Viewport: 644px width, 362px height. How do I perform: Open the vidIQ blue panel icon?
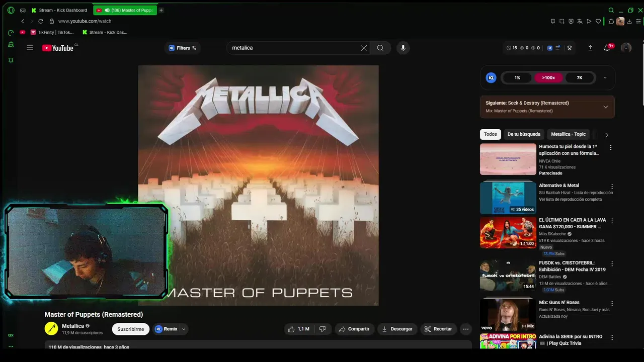tap(550, 48)
